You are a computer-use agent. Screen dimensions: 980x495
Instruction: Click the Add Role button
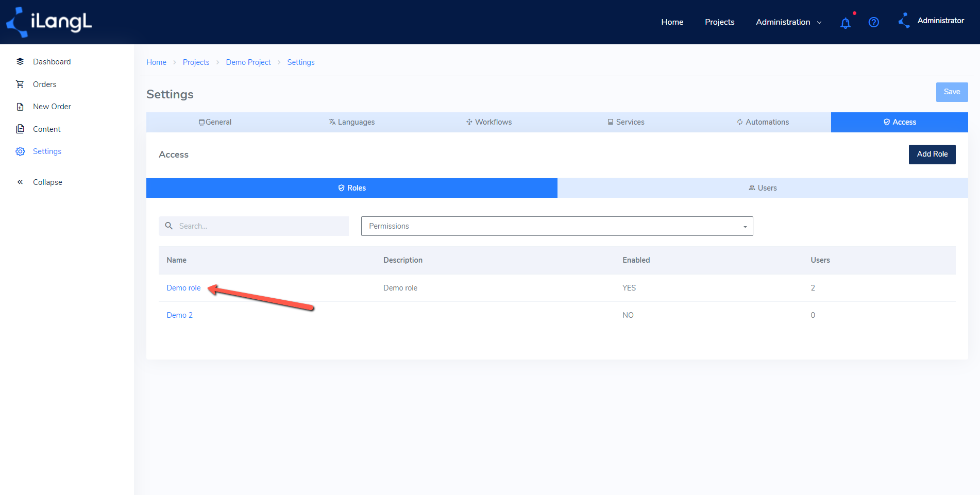click(x=932, y=154)
